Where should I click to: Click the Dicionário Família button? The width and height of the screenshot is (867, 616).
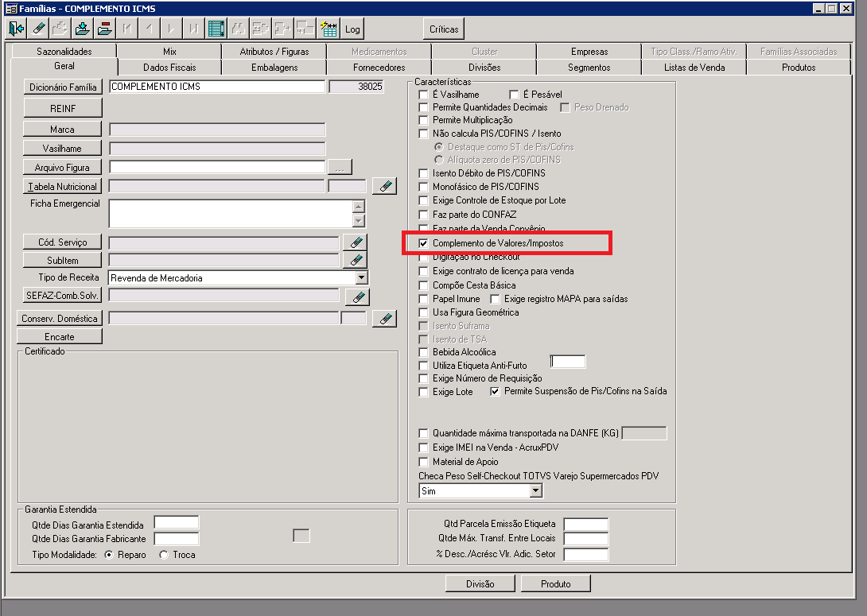click(63, 87)
